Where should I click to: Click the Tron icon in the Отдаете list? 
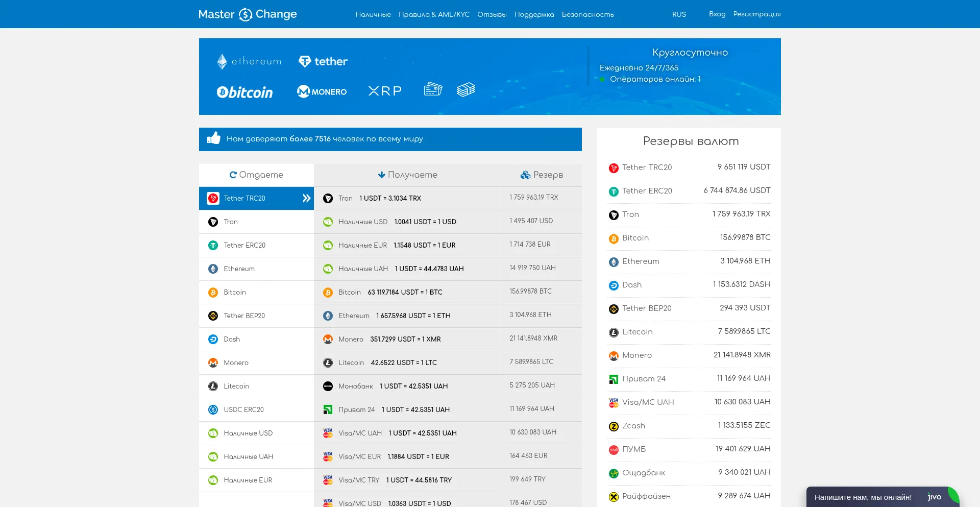(x=213, y=222)
